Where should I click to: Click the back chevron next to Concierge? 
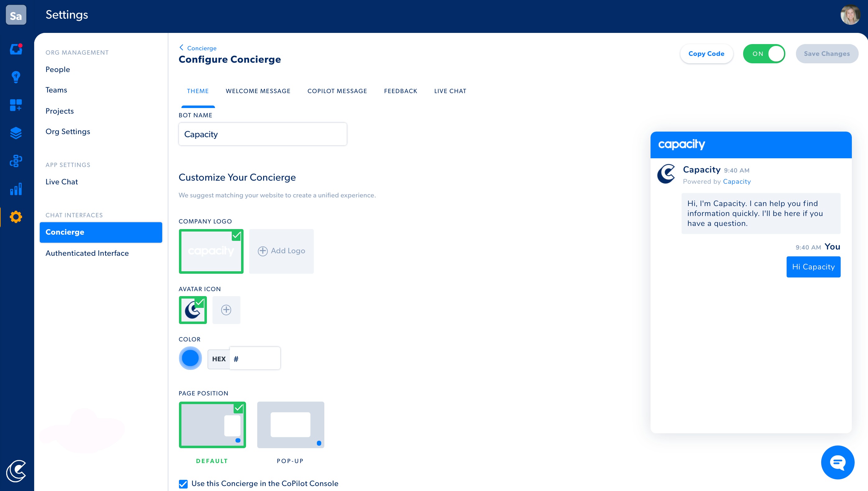pyautogui.click(x=181, y=47)
